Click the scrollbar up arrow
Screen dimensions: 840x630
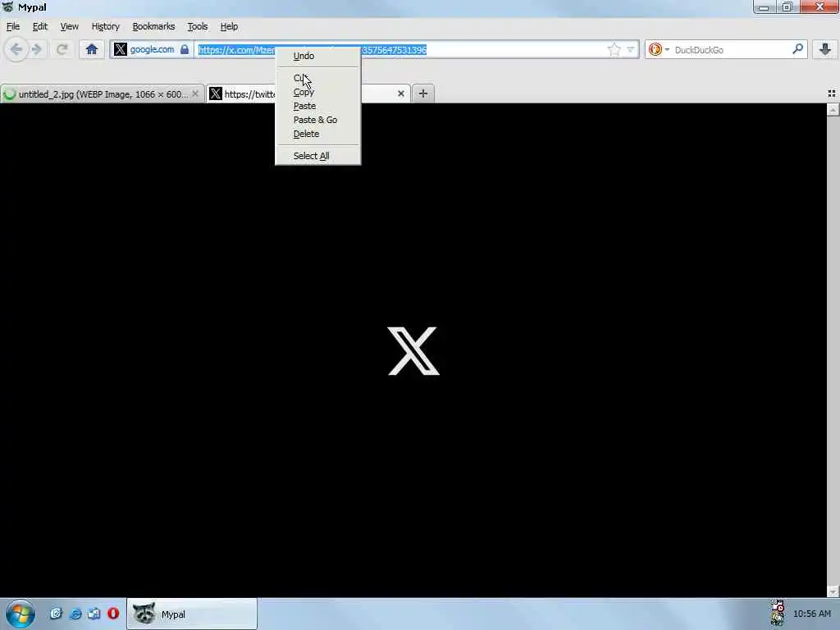click(833, 110)
